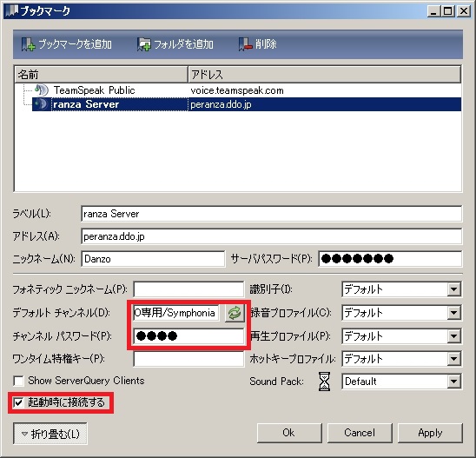The width and height of the screenshot is (476, 458).
Task: Click the bookmark icon in the title bar
Action: click(x=12, y=11)
